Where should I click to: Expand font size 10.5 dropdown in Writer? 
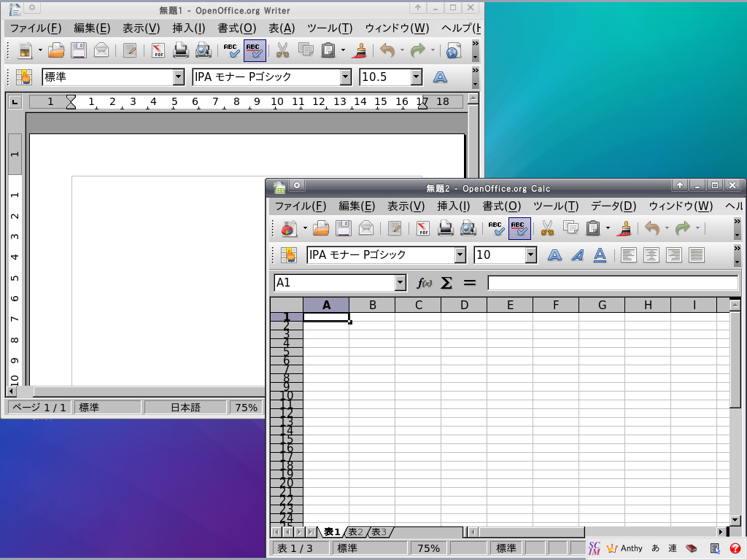[x=417, y=77]
